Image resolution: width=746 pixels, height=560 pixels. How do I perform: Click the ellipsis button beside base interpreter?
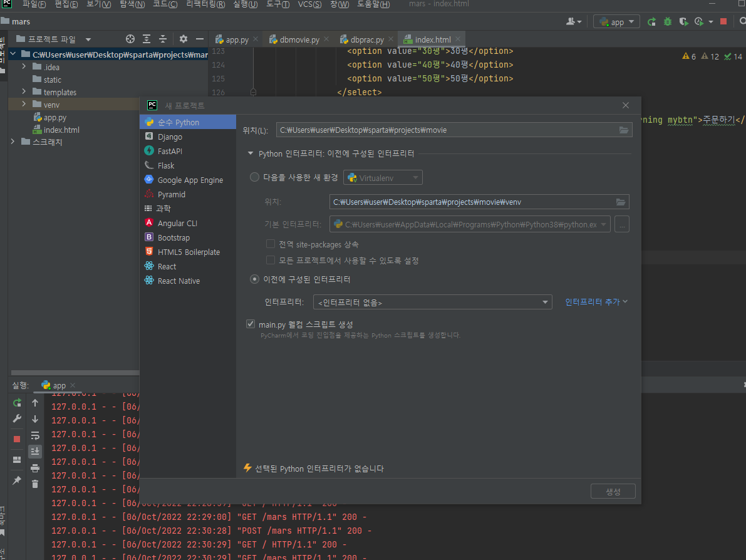click(622, 224)
